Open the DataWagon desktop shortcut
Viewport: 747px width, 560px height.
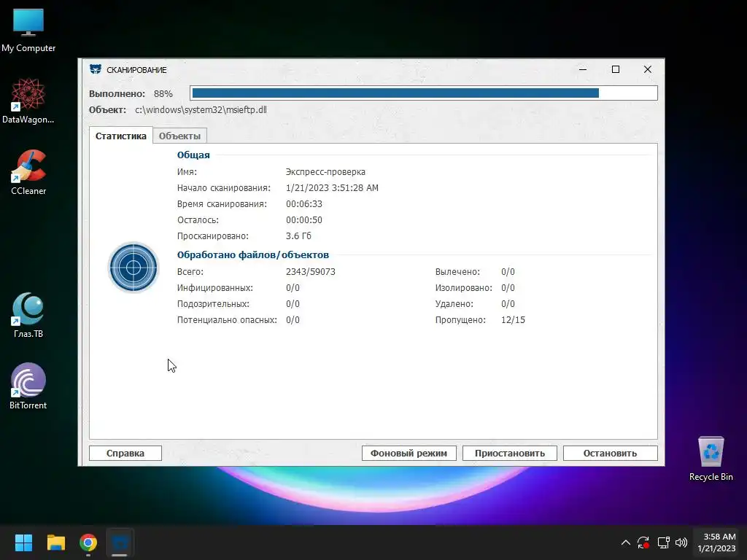pos(28,101)
